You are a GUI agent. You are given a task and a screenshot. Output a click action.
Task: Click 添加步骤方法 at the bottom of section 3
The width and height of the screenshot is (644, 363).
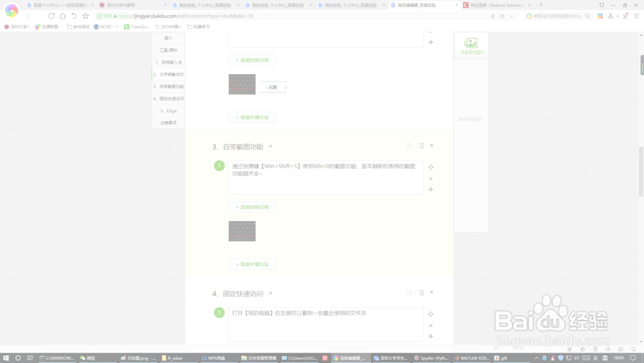252,264
